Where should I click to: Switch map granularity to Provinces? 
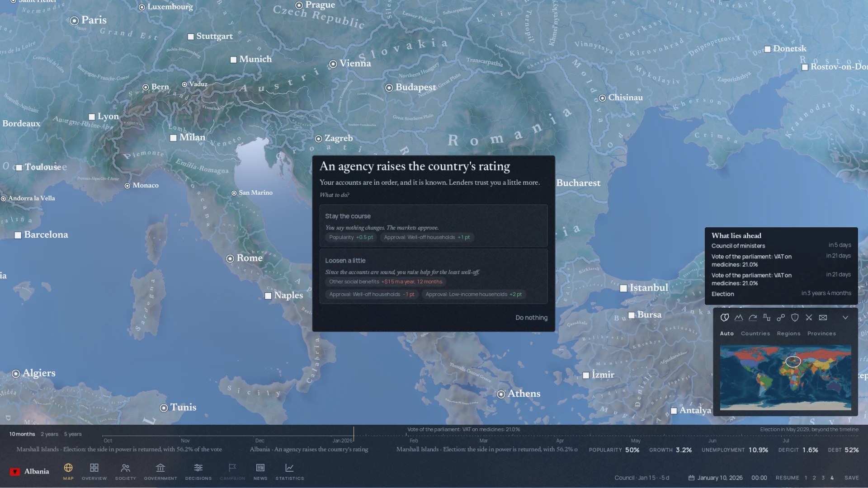pyautogui.click(x=821, y=333)
